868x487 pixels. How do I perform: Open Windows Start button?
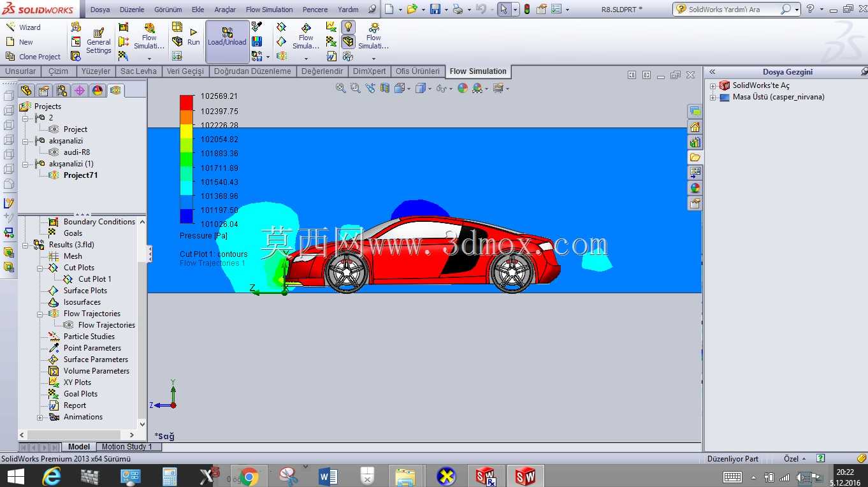[x=15, y=476]
